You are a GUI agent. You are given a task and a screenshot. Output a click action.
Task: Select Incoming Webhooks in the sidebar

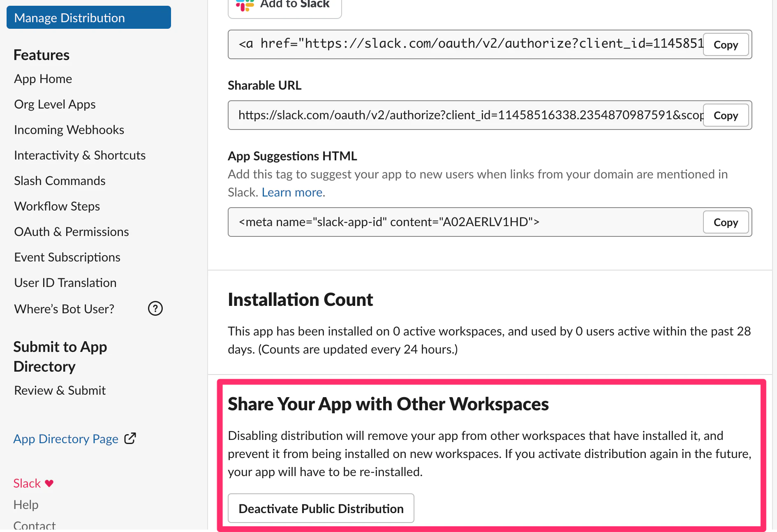(69, 130)
